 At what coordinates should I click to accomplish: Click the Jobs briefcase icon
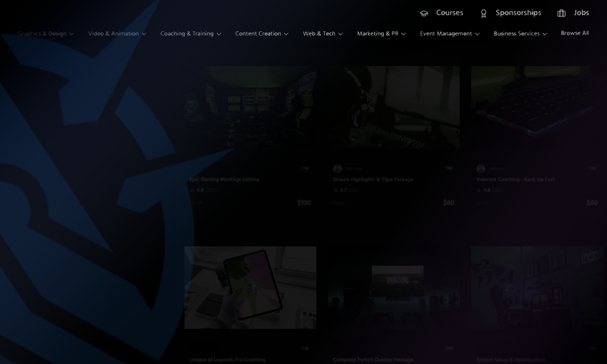[561, 13]
